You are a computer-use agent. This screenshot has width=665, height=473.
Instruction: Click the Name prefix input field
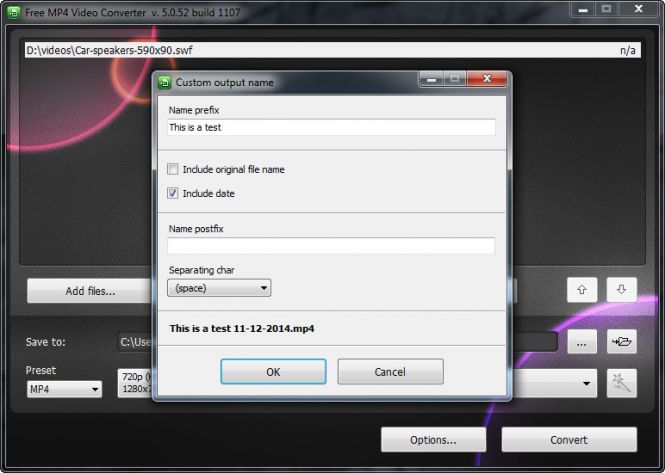331,127
